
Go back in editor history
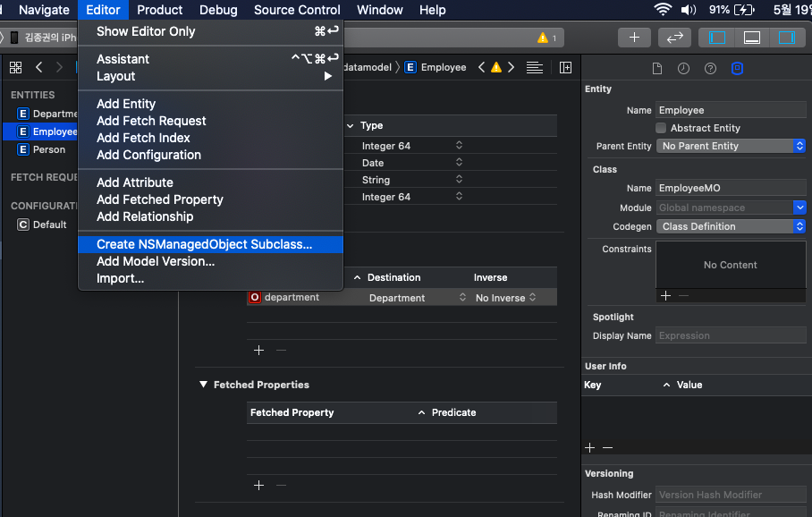[x=38, y=67]
